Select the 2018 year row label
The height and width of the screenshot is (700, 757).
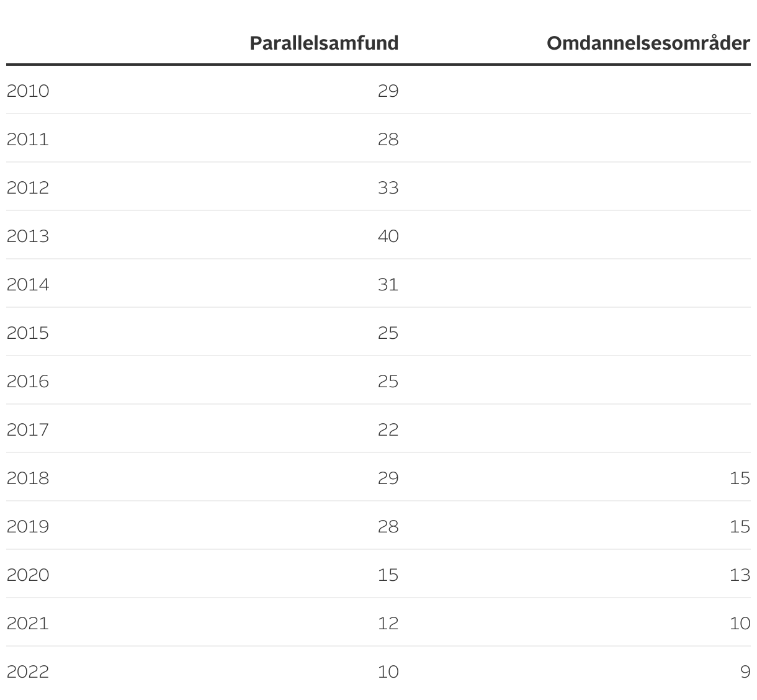[28, 478]
